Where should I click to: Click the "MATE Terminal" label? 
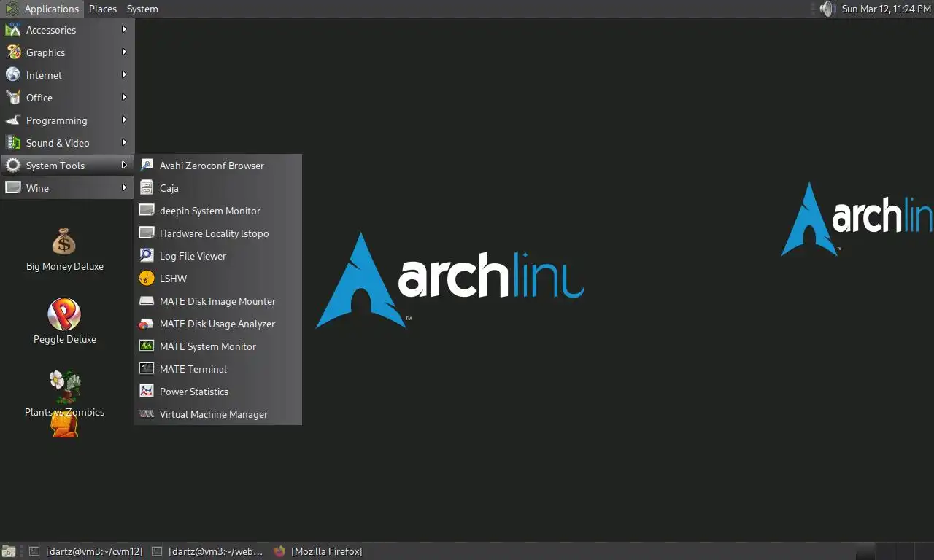(x=193, y=369)
